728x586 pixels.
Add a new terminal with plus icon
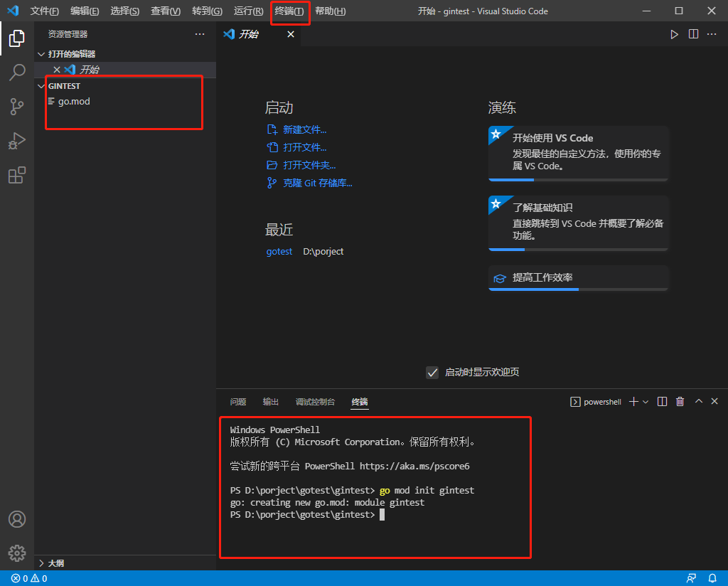tap(633, 402)
